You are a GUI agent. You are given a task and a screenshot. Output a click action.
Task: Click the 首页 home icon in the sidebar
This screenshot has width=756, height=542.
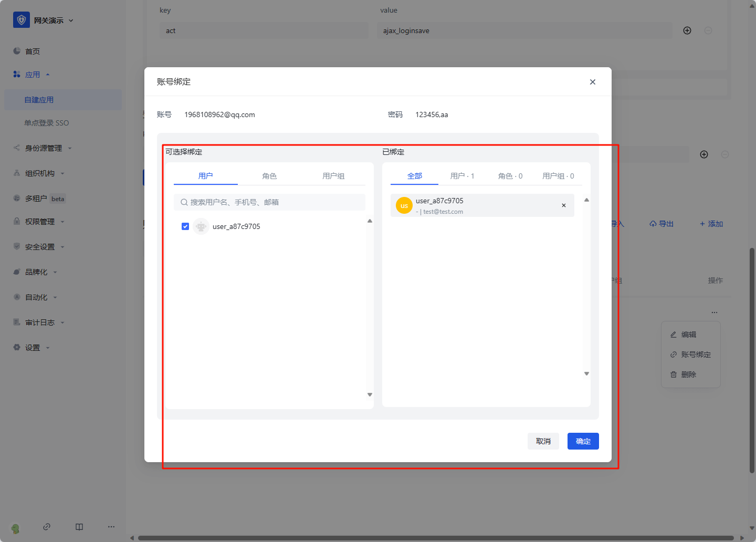[17, 51]
